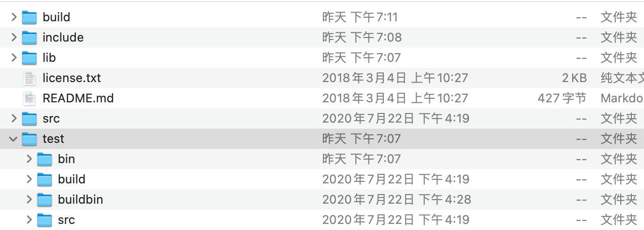Screen dimensions: 644x230
Task: Click the license.txt file name
Action: click(x=72, y=78)
